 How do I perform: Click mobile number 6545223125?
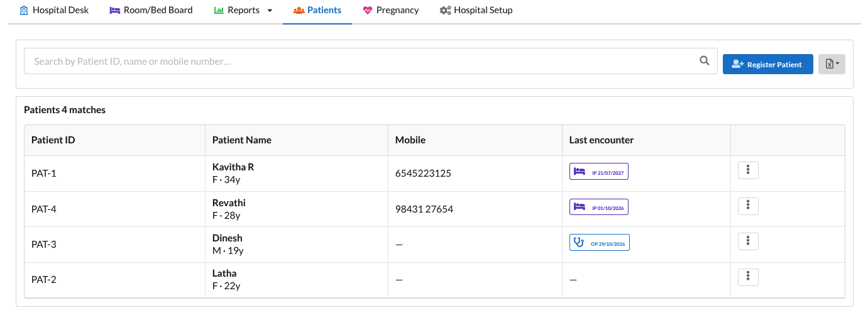[x=423, y=174]
